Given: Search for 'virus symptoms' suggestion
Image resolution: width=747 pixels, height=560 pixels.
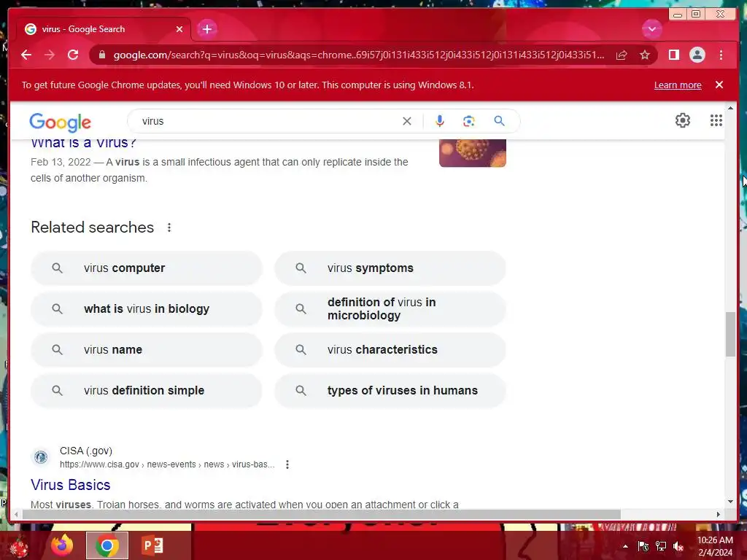Looking at the screenshot, I should pyautogui.click(x=390, y=268).
